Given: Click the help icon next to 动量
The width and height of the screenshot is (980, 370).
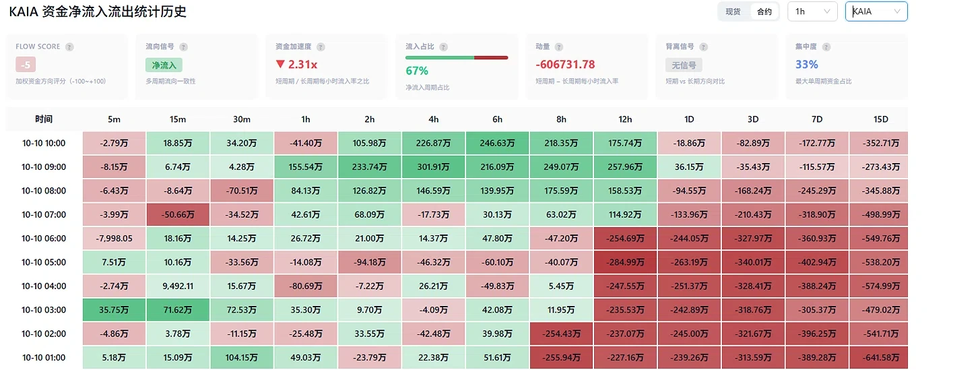Looking at the screenshot, I should click(559, 47).
